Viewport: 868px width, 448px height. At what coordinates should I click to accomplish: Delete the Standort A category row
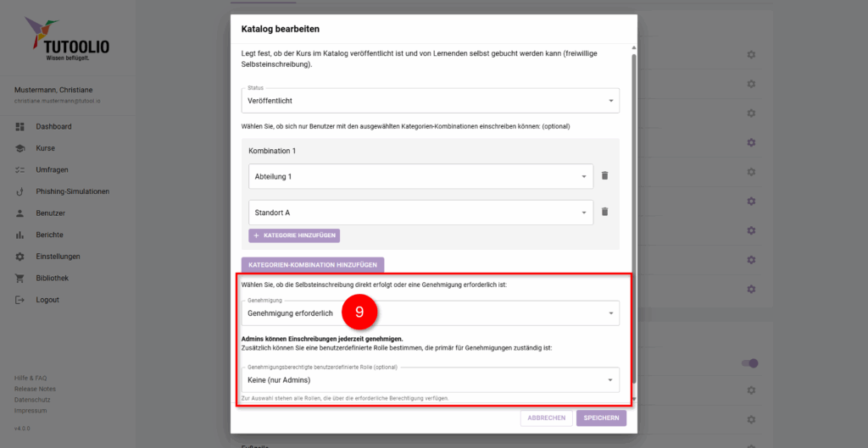[605, 213]
